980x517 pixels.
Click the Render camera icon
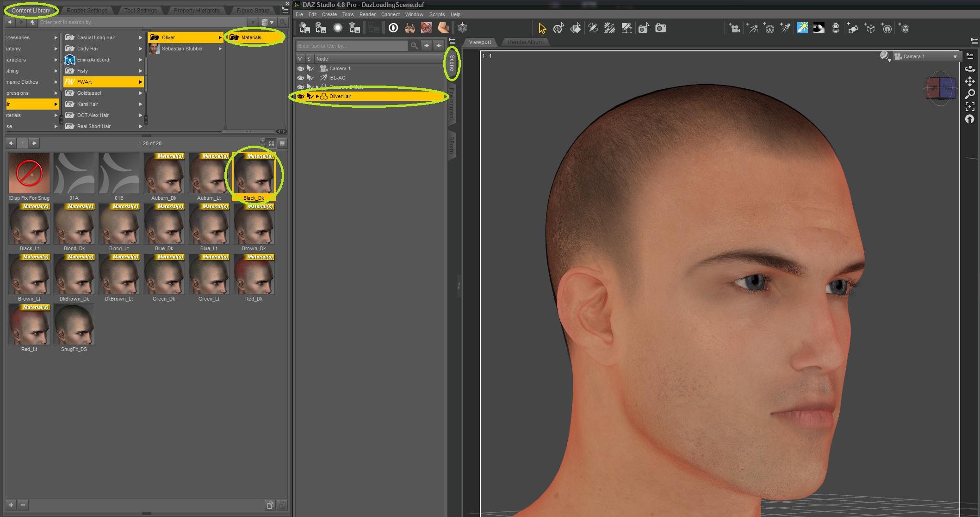coord(661,28)
